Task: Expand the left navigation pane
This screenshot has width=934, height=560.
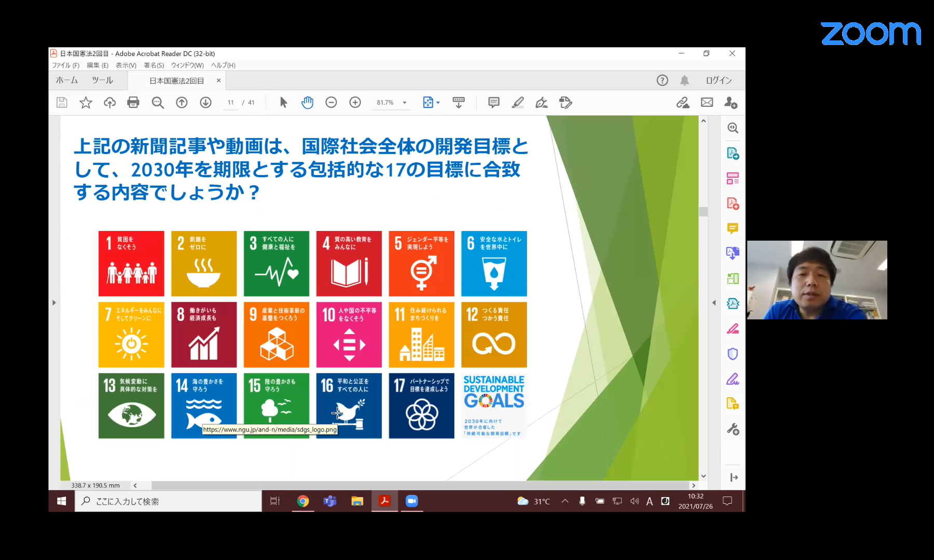Action: (x=54, y=302)
